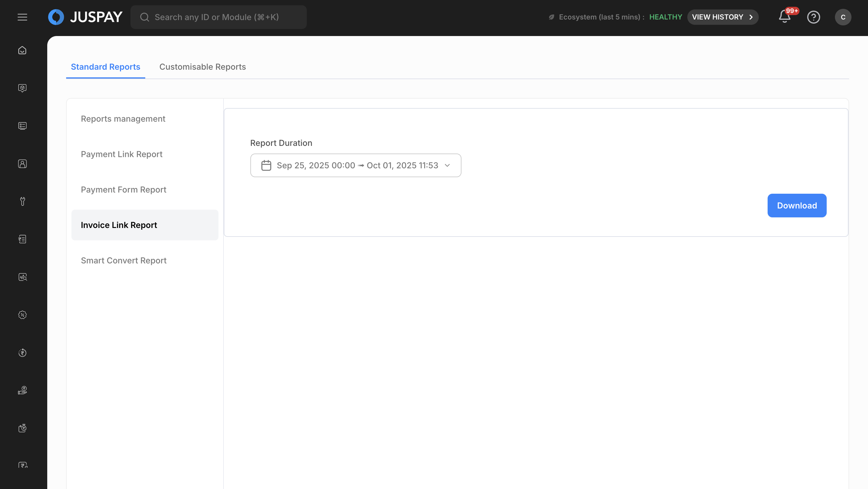Click the shield box sidebar icon

pyautogui.click(x=22, y=88)
